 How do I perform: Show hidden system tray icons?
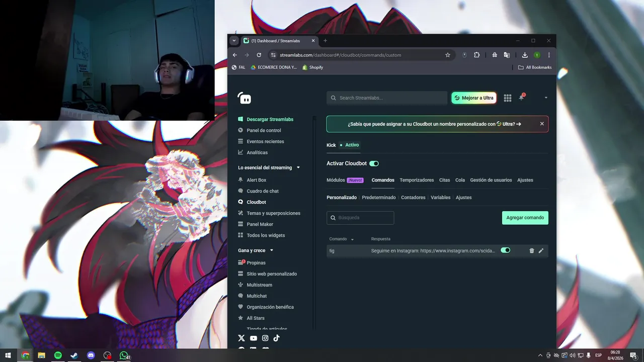(540, 355)
